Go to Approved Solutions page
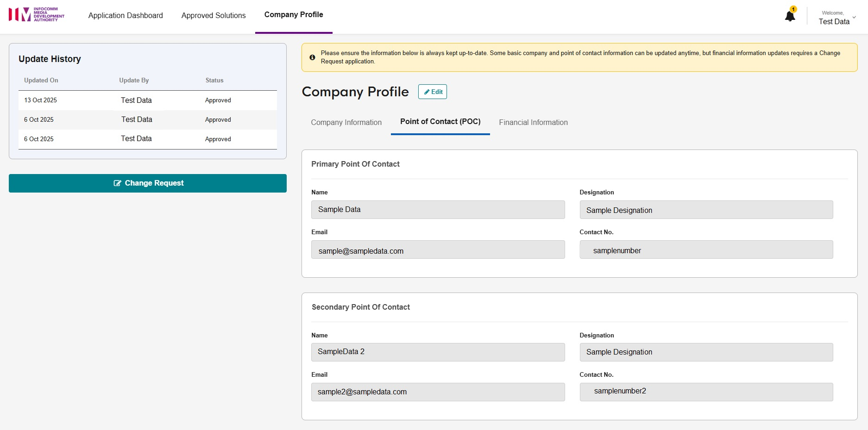The width and height of the screenshot is (868, 430). pos(213,16)
